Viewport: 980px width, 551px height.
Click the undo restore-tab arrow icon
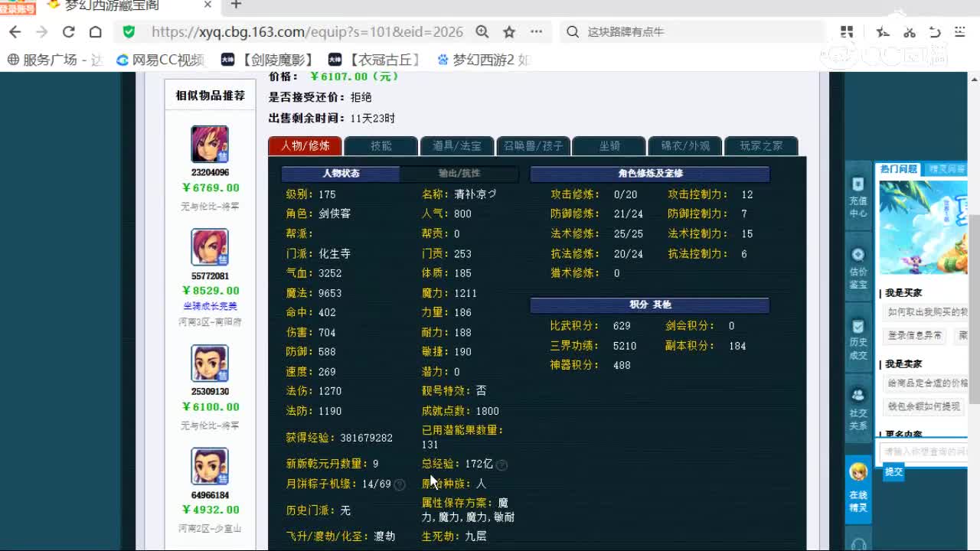tap(935, 32)
